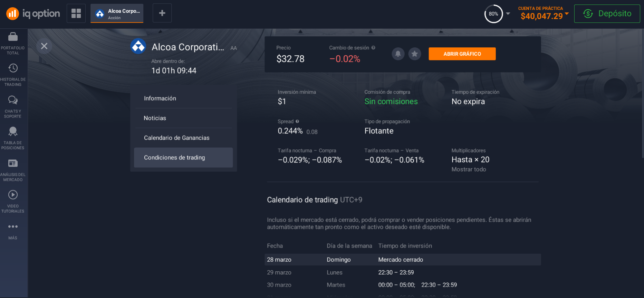Click the Hasta × 20 multiplier value
This screenshot has height=298, width=644.
point(470,160)
